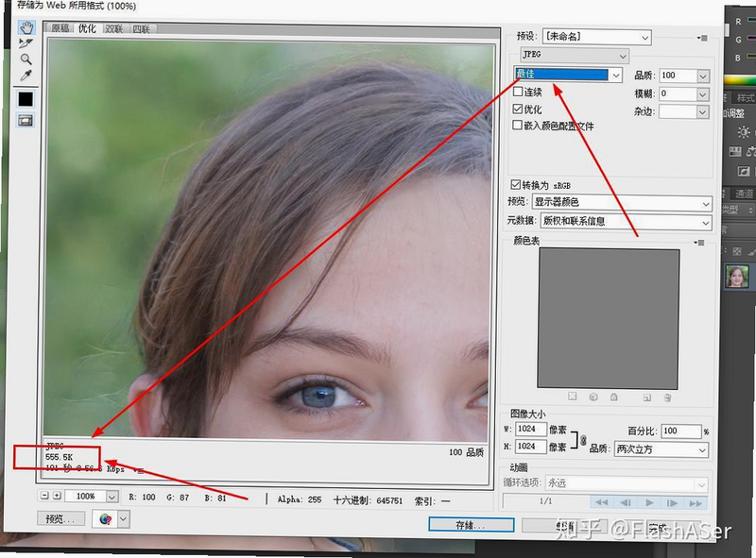
Task: Click the 预览... button
Action: tap(60, 519)
